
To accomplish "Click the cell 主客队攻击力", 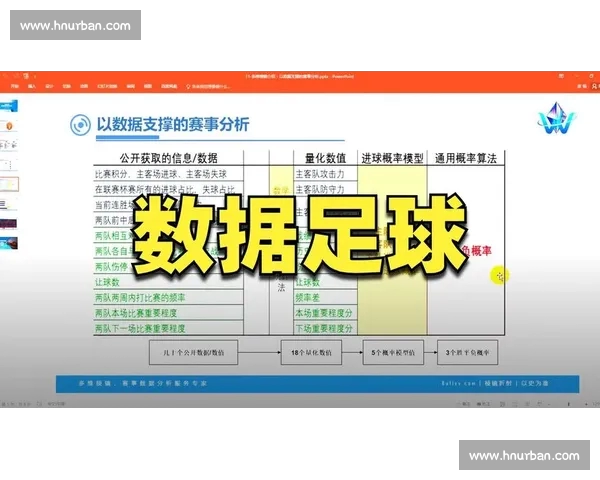I will [x=325, y=174].
